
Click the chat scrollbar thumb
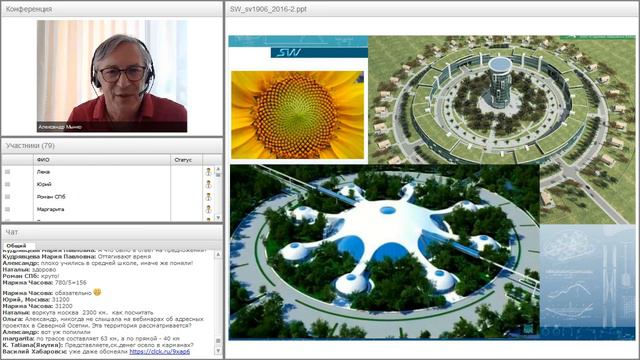coord(218,341)
